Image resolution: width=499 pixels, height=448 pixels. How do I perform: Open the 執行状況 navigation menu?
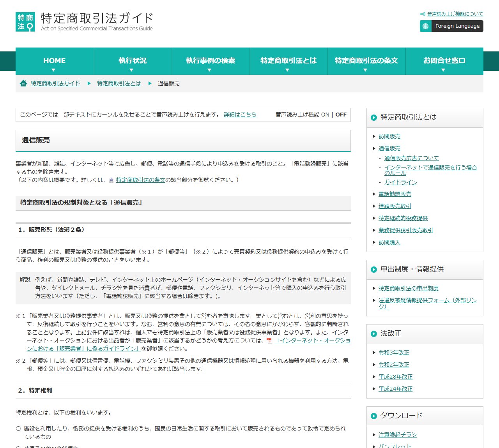pyautogui.click(x=133, y=61)
